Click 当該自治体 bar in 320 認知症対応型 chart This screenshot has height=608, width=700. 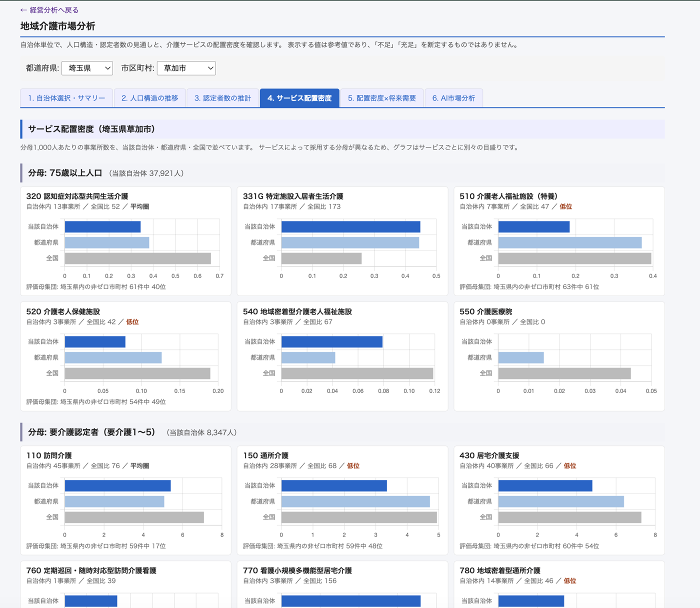tap(102, 227)
